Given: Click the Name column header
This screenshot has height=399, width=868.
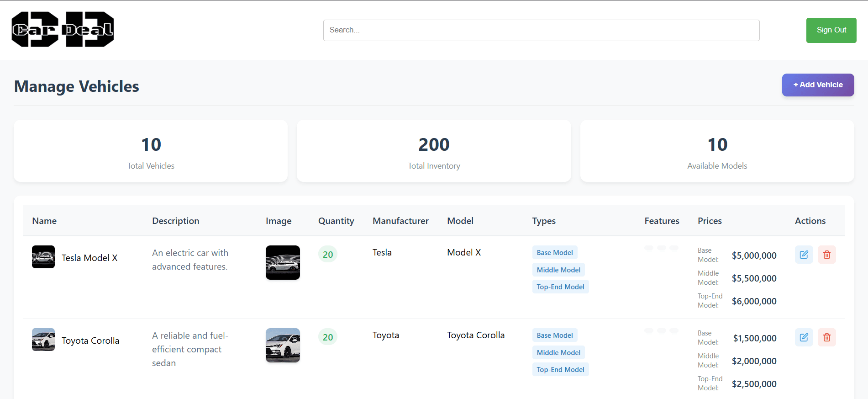Looking at the screenshot, I should [44, 221].
